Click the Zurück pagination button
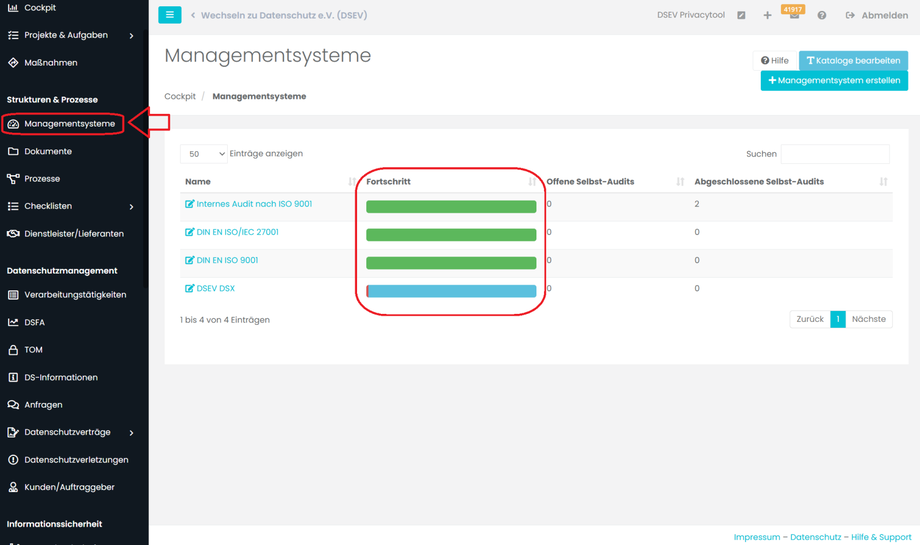This screenshot has height=545, width=920. coord(810,319)
